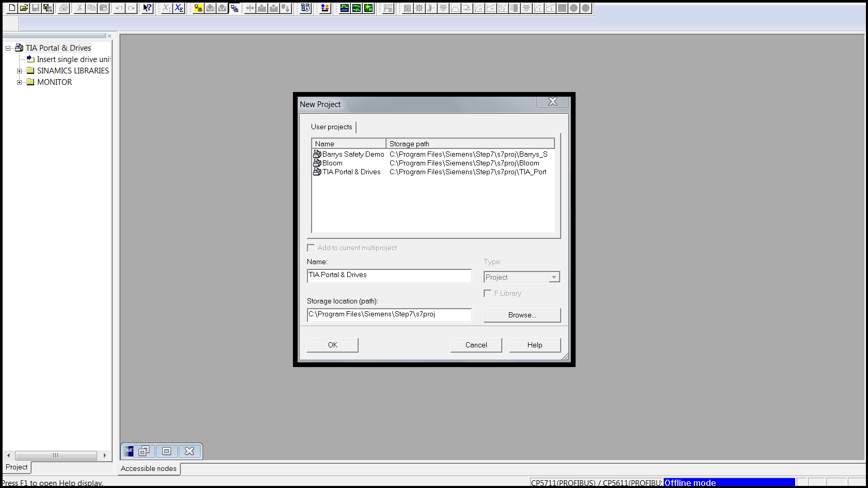868x488 pixels.
Task: Click the context help arrow-question icon
Action: tap(147, 8)
